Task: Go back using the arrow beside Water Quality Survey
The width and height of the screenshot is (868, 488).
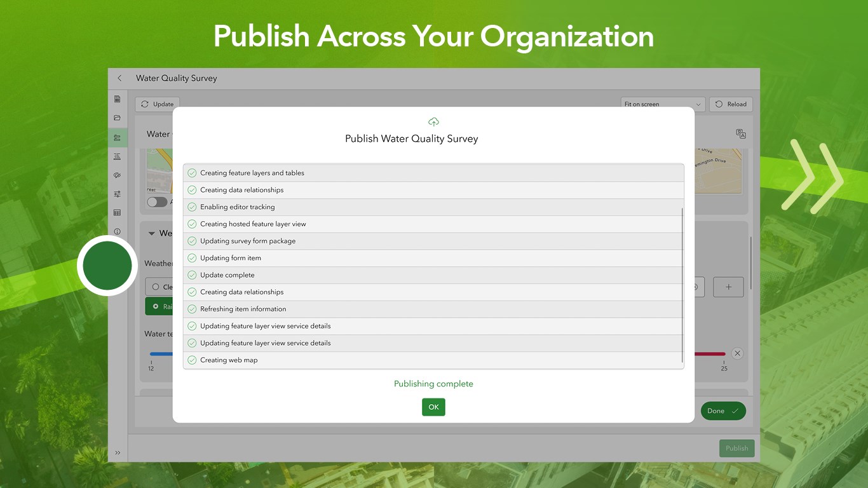Action: click(119, 78)
